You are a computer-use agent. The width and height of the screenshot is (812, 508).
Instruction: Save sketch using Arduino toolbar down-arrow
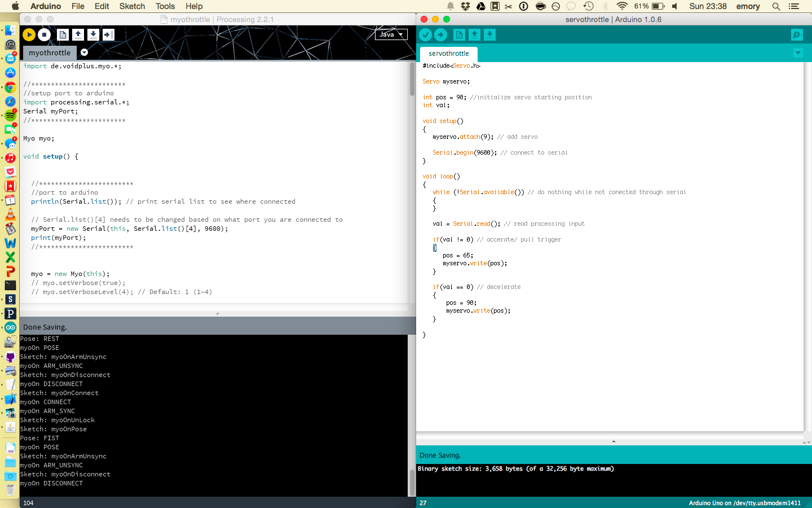pyautogui.click(x=489, y=34)
